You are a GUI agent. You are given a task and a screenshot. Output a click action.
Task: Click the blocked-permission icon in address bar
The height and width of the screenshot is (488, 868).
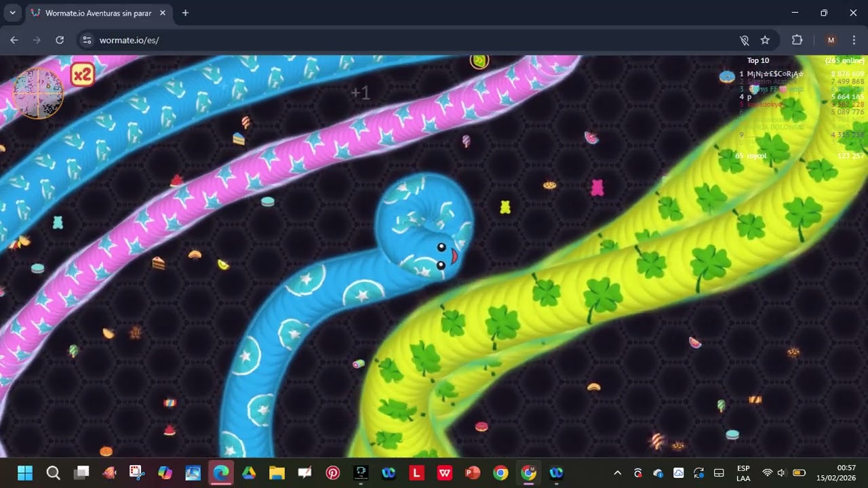[x=744, y=40]
